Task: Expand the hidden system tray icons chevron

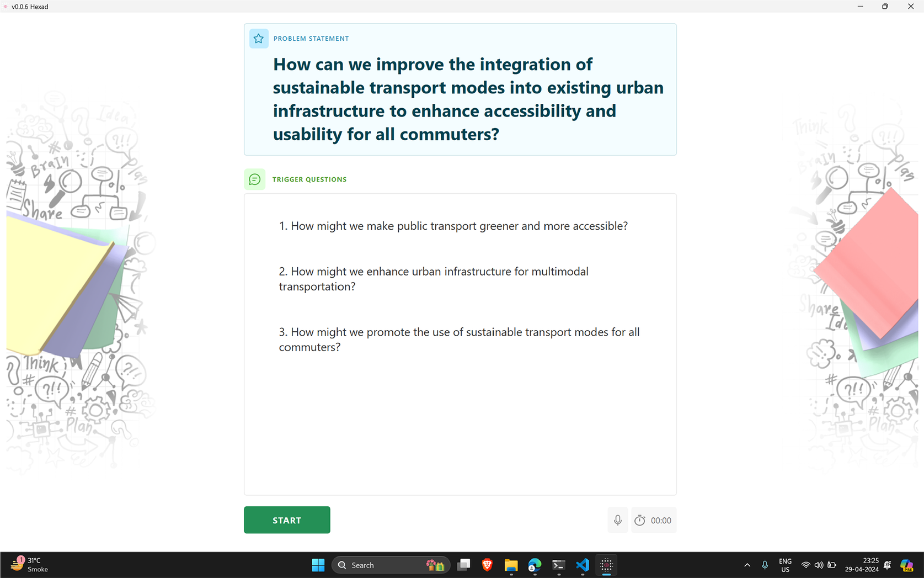Action: [747, 565]
